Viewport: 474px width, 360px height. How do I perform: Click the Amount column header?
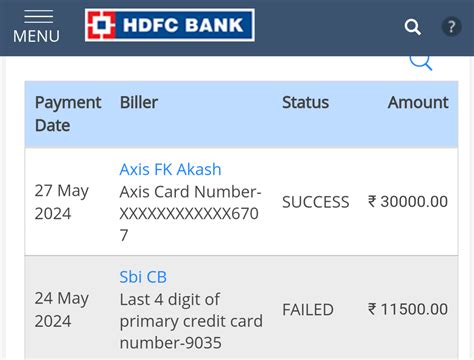[418, 102]
